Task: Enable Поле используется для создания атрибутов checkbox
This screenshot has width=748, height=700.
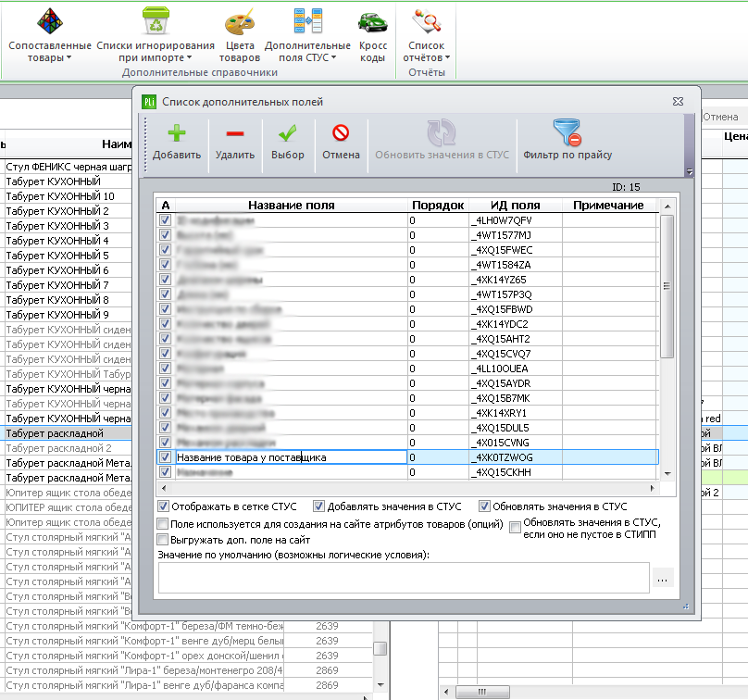Action: pyautogui.click(x=163, y=524)
